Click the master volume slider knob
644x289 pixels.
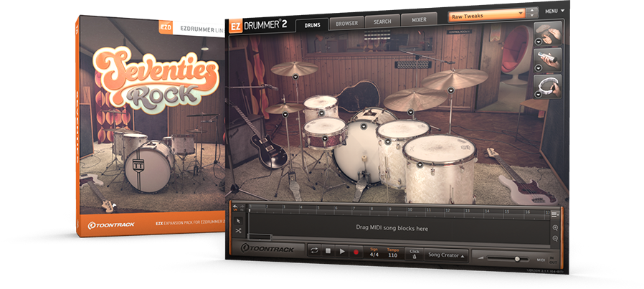(x=516, y=259)
